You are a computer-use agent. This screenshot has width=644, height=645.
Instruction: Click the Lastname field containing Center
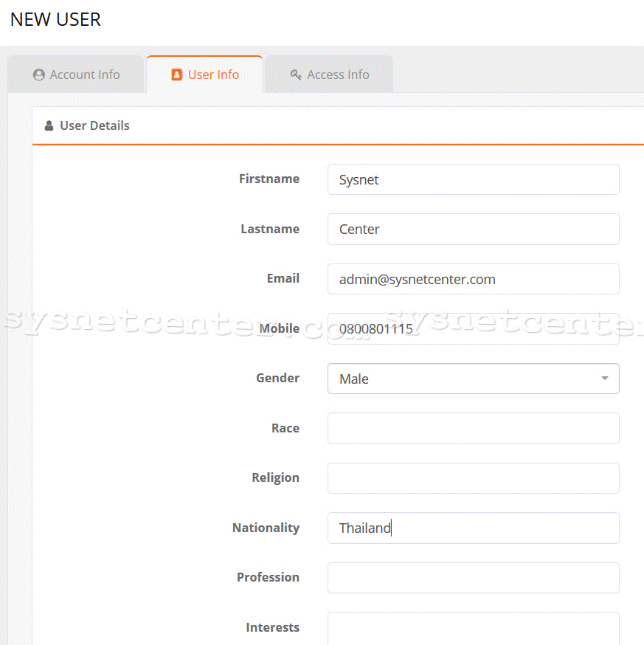coord(474,229)
